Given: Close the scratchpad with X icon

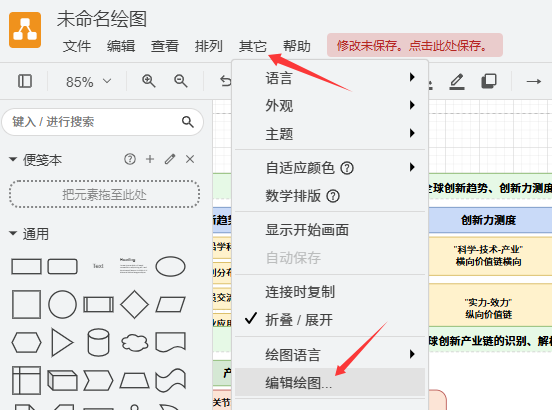Looking at the screenshot, I should (x=190, y=159).
